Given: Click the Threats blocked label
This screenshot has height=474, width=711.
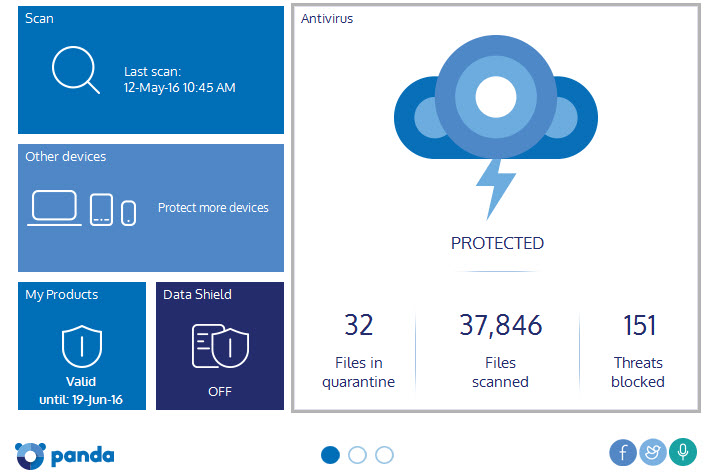Looking at the screenshot, I should point(638,372).
